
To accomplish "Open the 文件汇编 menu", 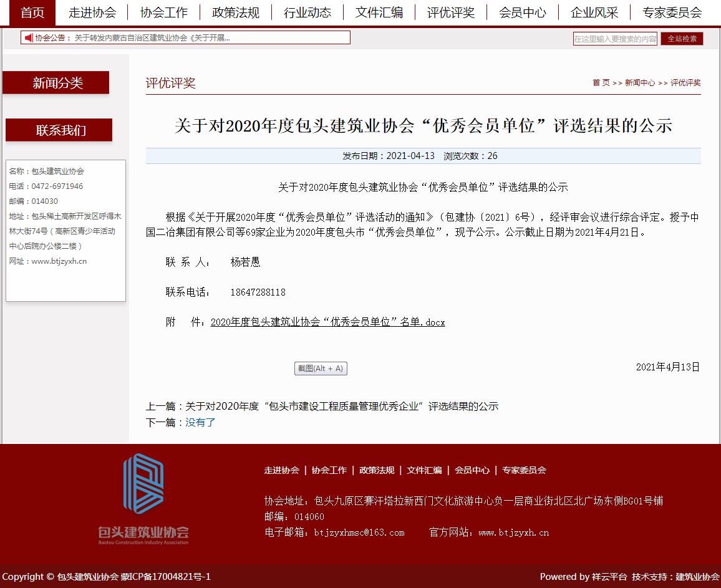I will 379,12.
